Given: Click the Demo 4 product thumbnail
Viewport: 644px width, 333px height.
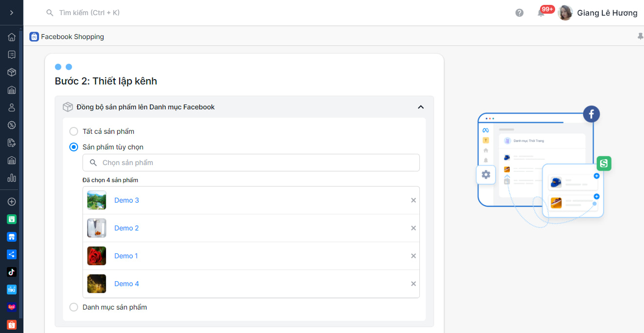Looking at the screenshot, I should (97, 284).
